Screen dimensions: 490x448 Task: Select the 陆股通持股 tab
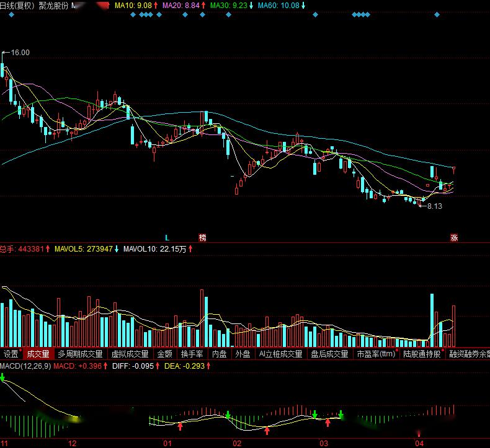(422, 354)
